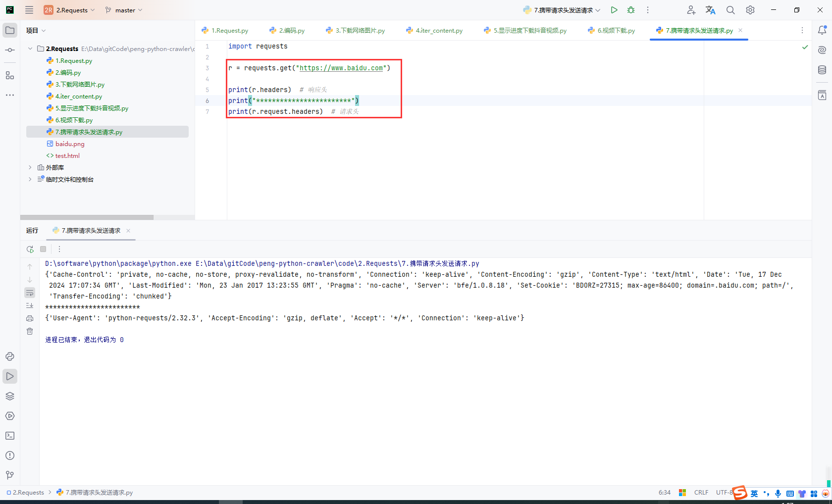Click the project tree horizontal scrollbar
Viewport: 832px width, 504px height.
pyautogui.click(x=87, y=217)
